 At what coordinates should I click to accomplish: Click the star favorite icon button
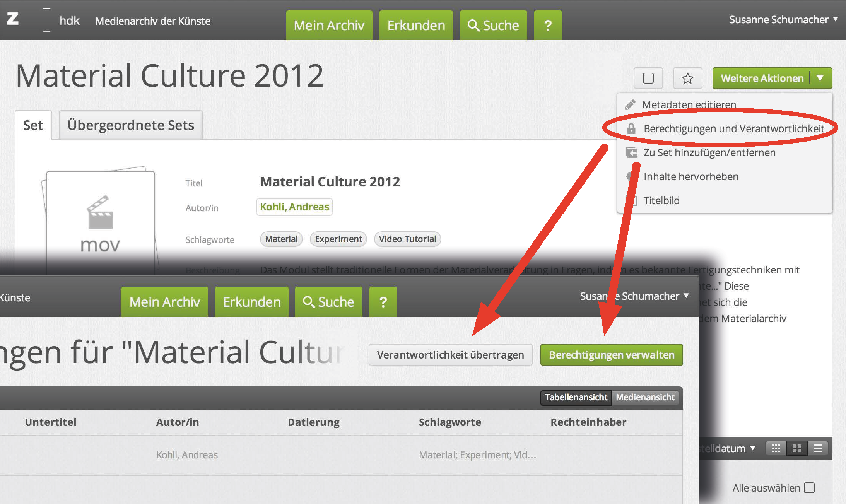click(687, 79)
